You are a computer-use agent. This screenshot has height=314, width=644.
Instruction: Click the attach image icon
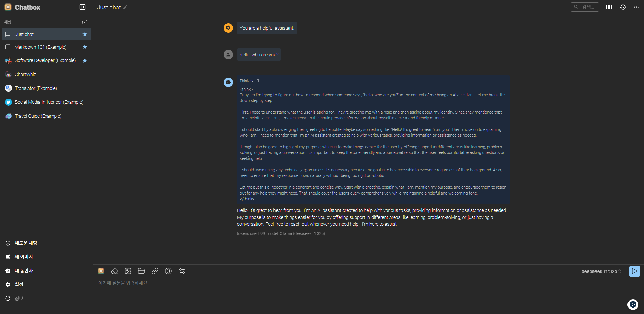point(128,271)
